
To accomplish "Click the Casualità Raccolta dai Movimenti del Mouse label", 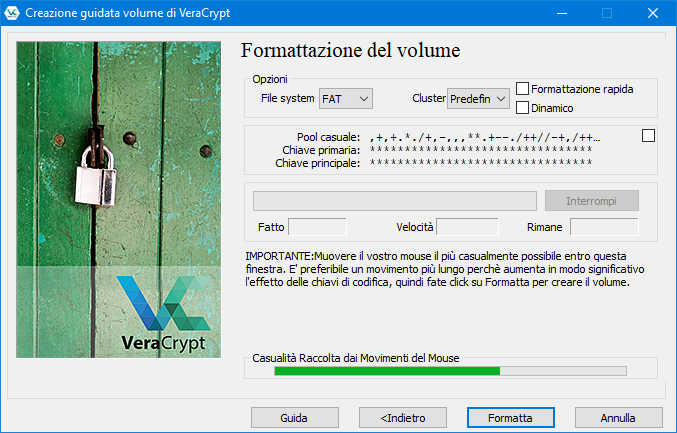I will coord(356,358).
